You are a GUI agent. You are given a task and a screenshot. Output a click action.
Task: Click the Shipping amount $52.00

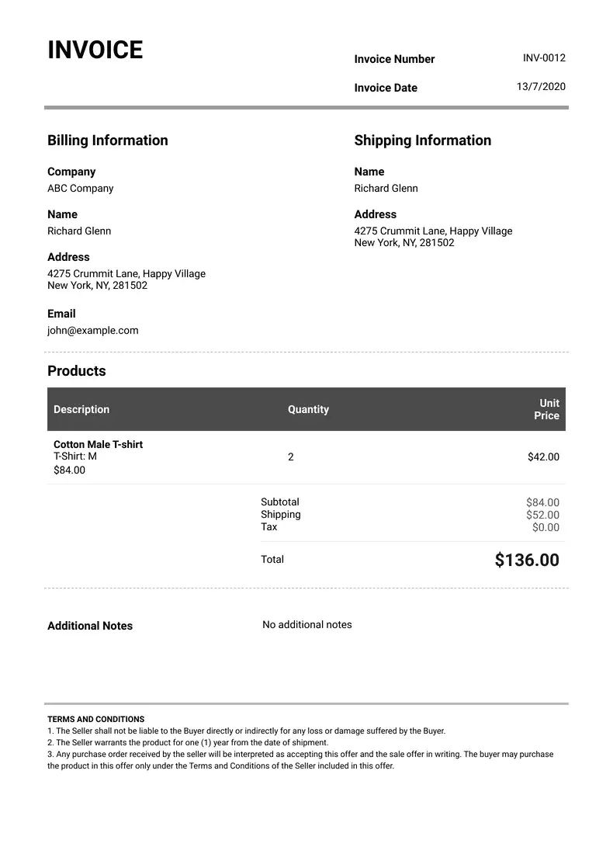pyautogui.click(x=542, y=516)
